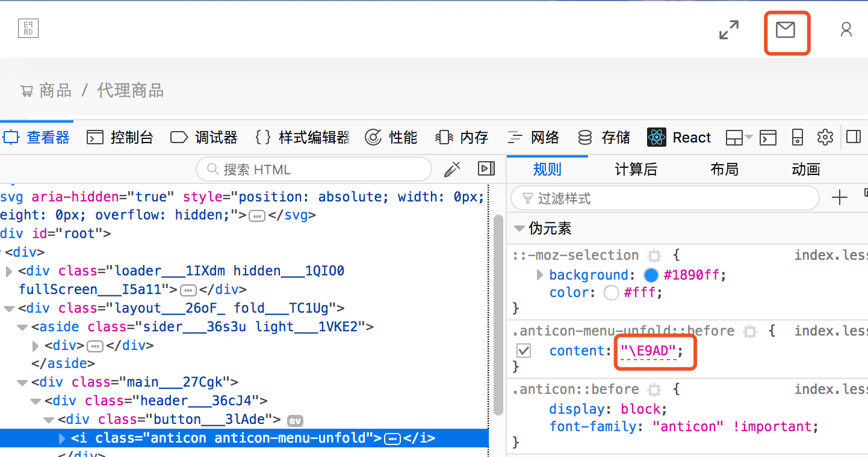Open the frame layout dropdown in toolbar
Image resolution: width=868 pixels, height=457 pixels.
(739, 138)
